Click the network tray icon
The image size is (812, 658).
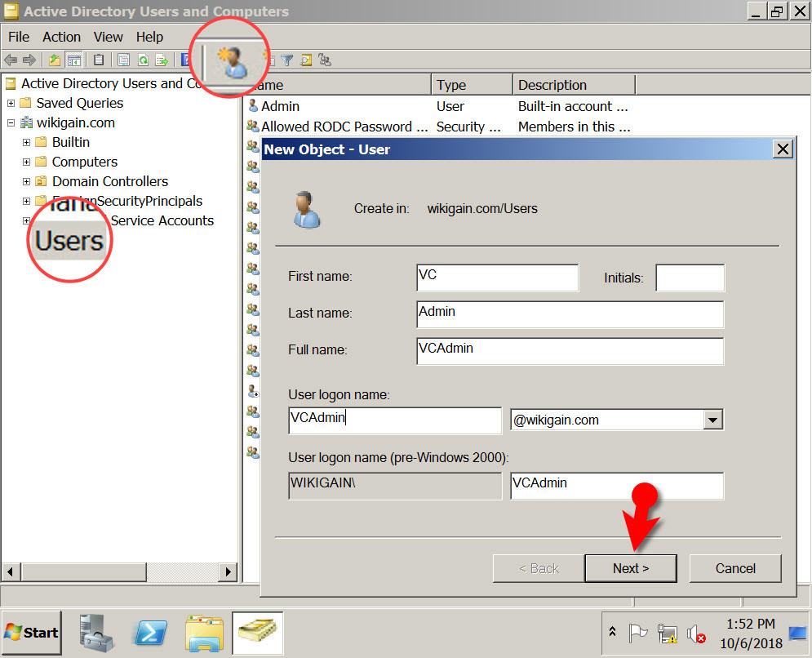667,634
